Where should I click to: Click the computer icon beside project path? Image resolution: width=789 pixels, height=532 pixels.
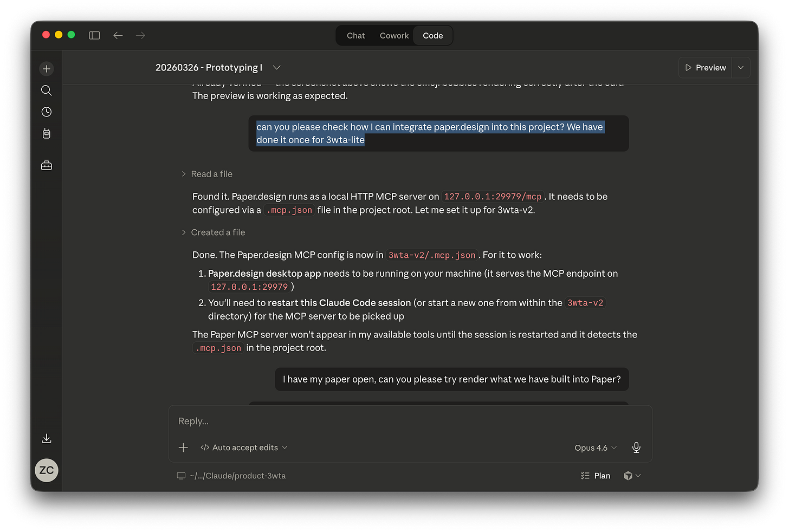click(181, 476)
